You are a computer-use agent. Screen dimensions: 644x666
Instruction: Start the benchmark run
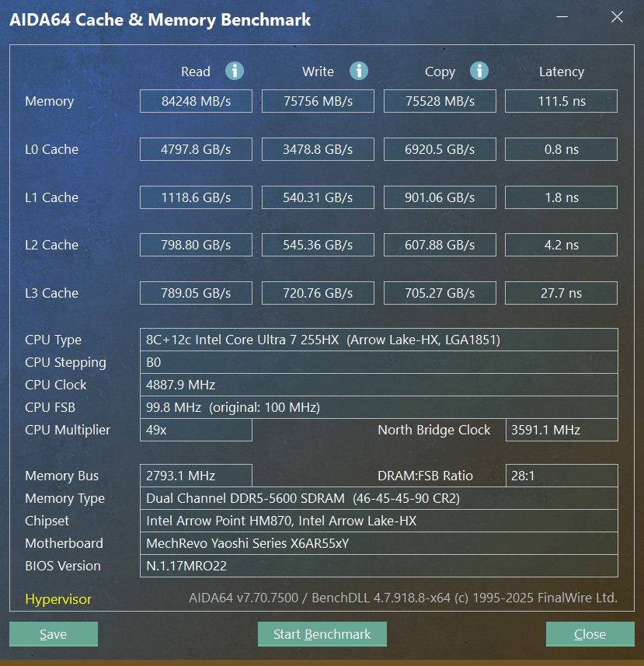(x=322, y=634)
